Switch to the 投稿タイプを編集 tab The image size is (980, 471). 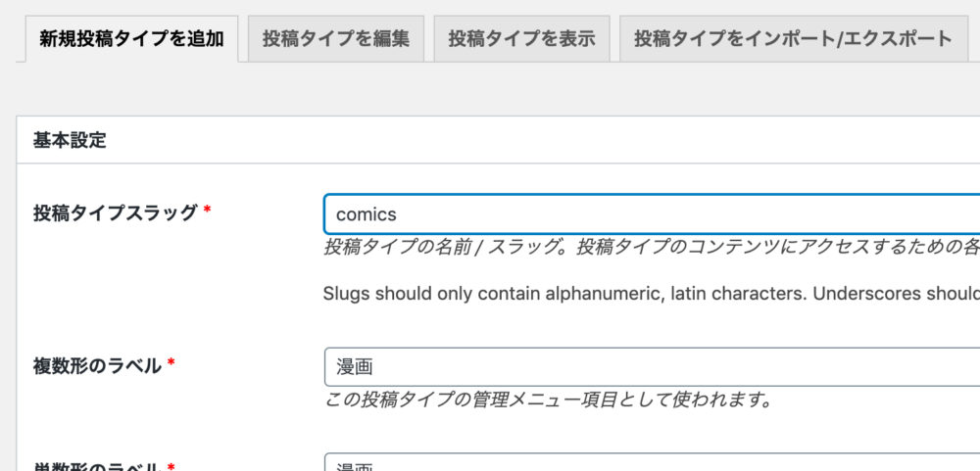coord(336,39)
